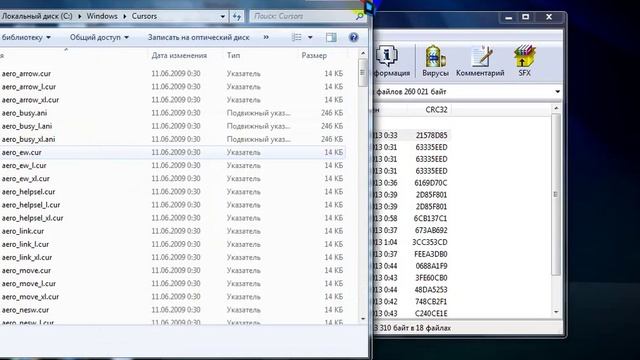Expand the breadcrumb arrow after Локальный диск (C:)

(x=79, y=16)
